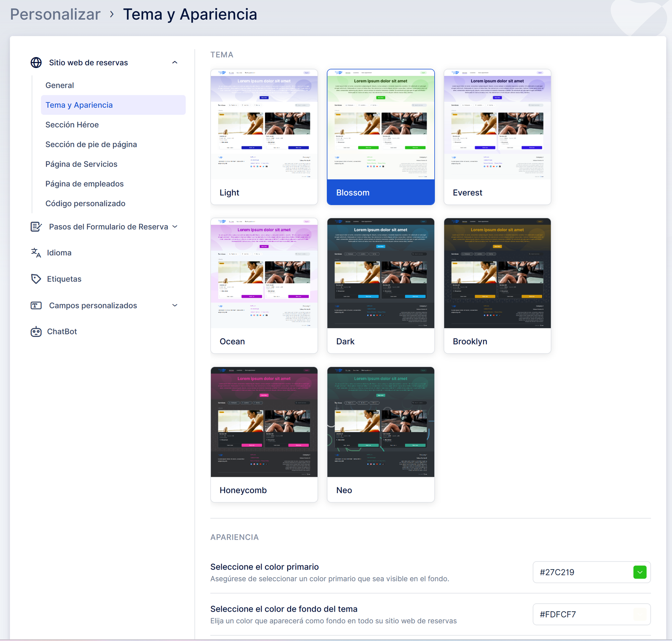672x641 pixels.
Task: Click the globe icon for Sitio web de reservas
Action: coord(36,63)
